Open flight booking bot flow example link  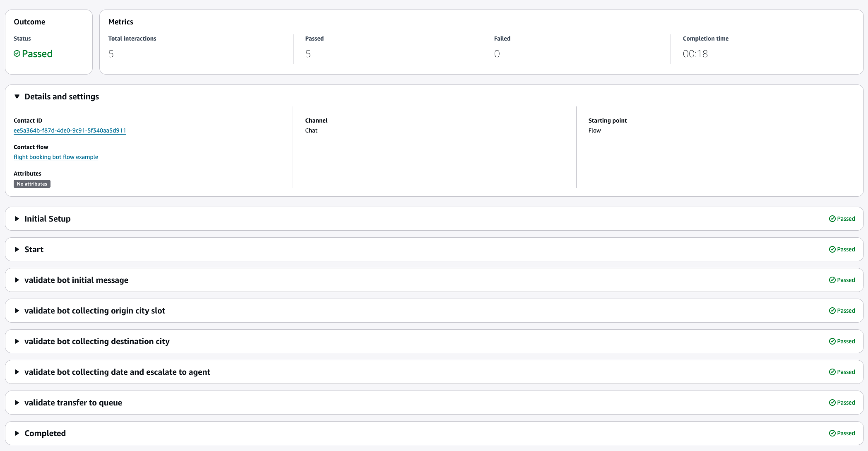coord(56,157)
